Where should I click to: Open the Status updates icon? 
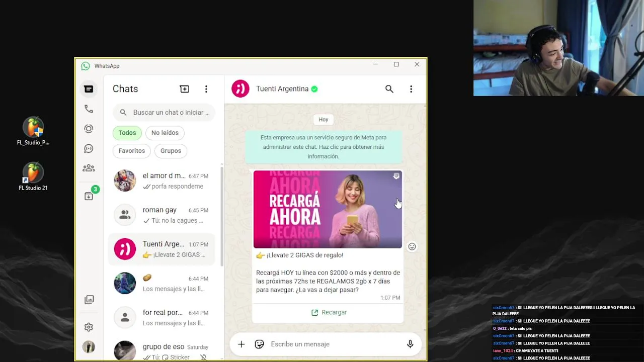(89, 129)
